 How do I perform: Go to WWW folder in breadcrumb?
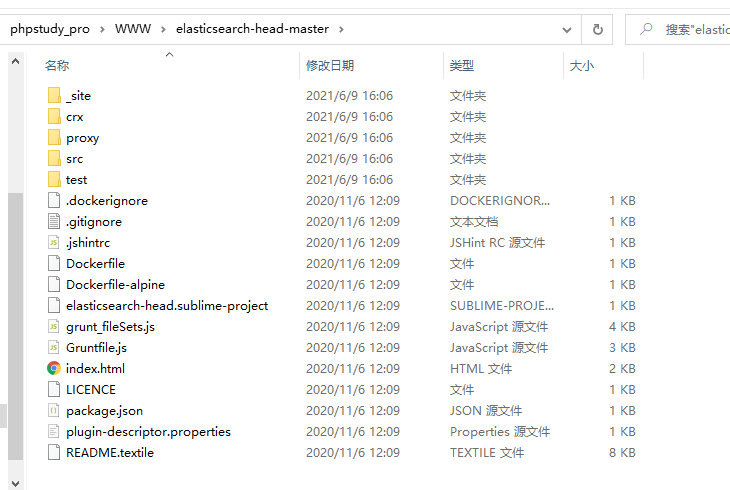[133, 29]
